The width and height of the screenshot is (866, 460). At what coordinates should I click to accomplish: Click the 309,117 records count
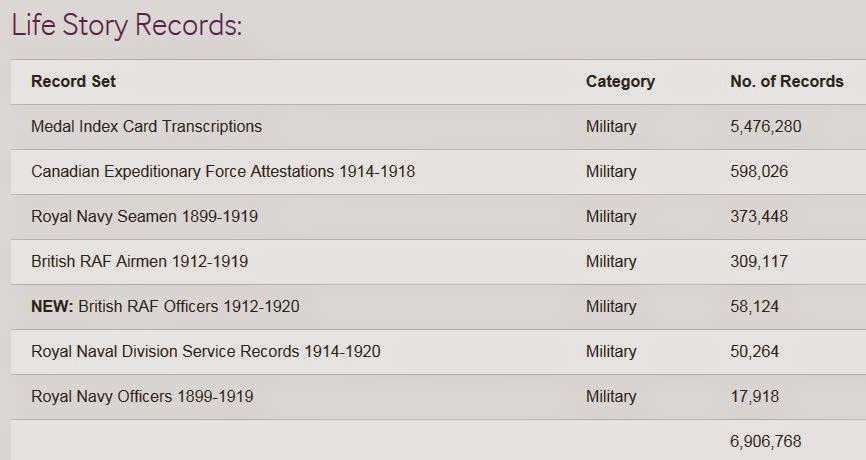pyautogui.click(x=759, y=262)
